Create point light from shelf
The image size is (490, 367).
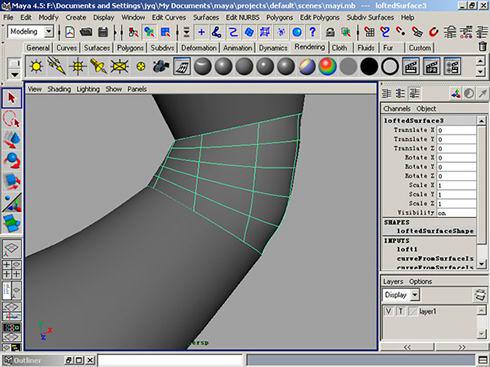[78, 66]
